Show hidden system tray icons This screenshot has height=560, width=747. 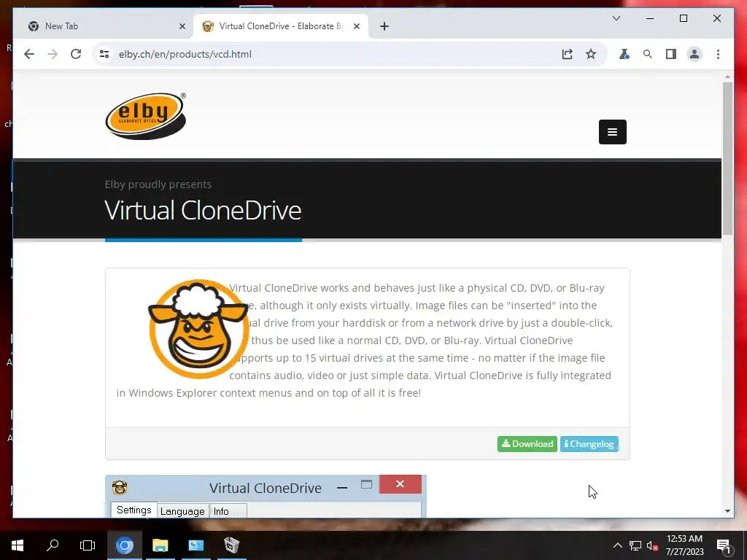coord(617,545)
